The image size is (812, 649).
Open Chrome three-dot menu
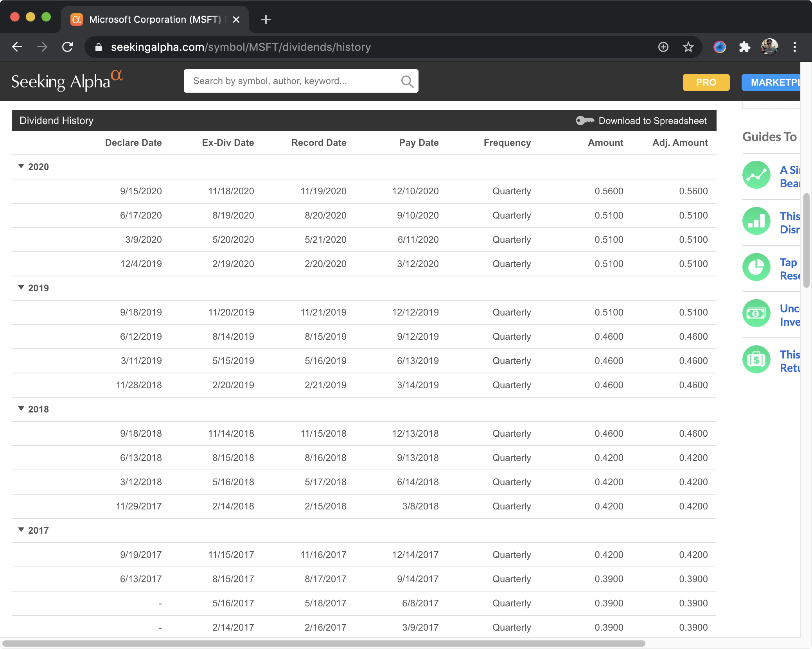pyautogui.click(x=794, y=47)
